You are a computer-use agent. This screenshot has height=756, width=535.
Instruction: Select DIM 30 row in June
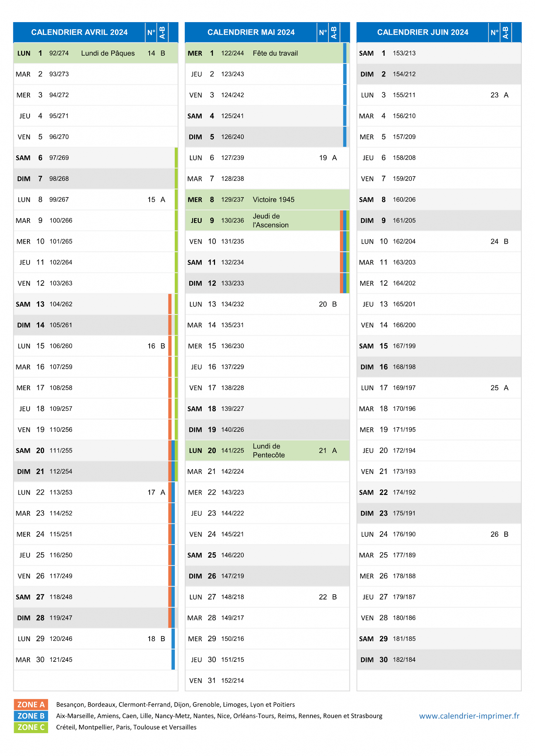coord(439,660)
